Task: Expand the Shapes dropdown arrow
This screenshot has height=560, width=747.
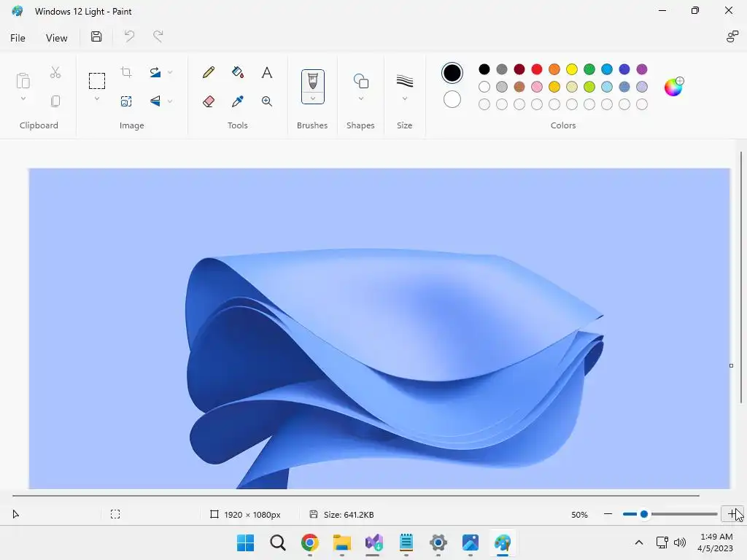Action: click(x=361, y=98)
